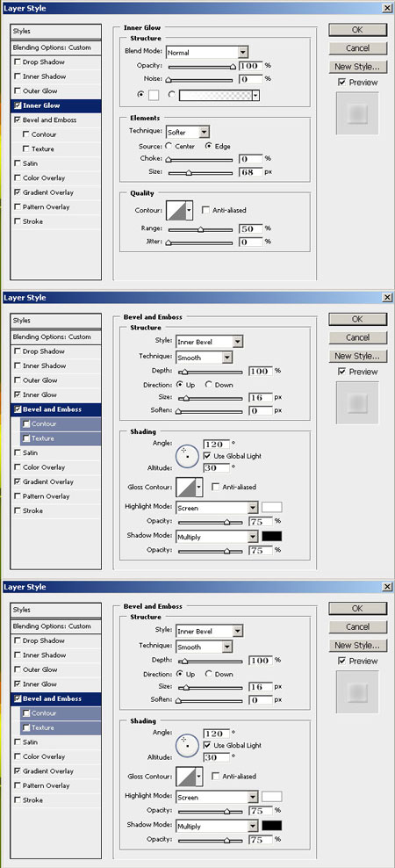
Task: Click black Shadow Mode swatch in bottom dialog
Action: click(271, 825)
